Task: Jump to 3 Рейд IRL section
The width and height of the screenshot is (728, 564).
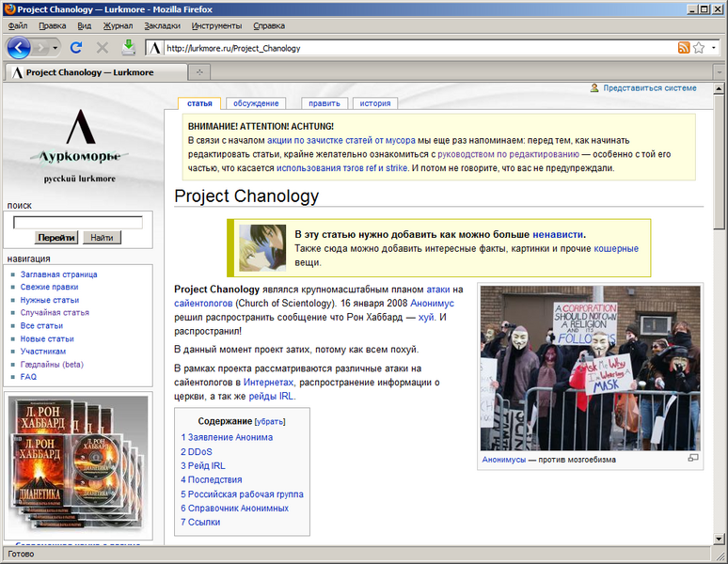Action: pyautogui.click(x=203, y=465)
